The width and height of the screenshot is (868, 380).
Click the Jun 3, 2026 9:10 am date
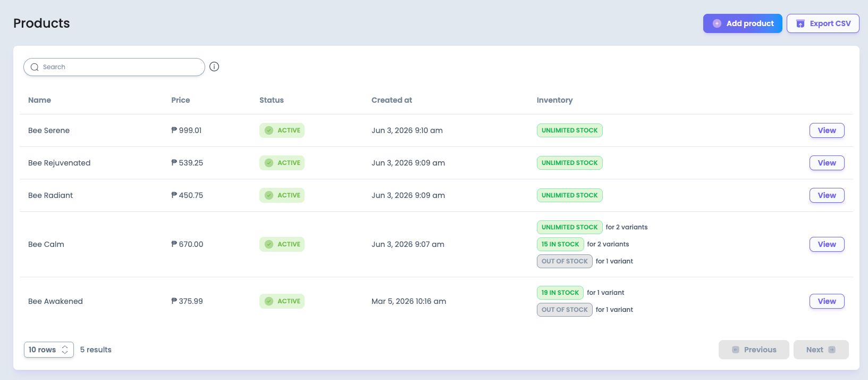pyautogui.click(x=407, y=130)
